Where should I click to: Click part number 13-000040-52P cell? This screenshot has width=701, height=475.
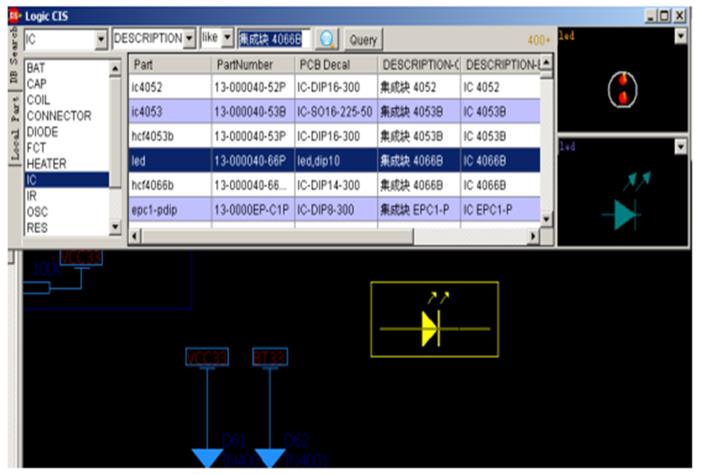253,87
